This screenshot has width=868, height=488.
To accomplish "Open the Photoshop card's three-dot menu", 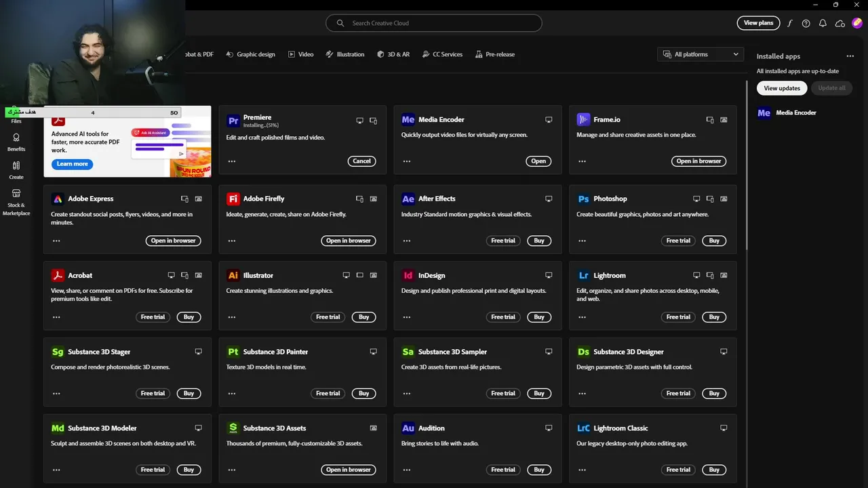I will [x=583, y=241].
